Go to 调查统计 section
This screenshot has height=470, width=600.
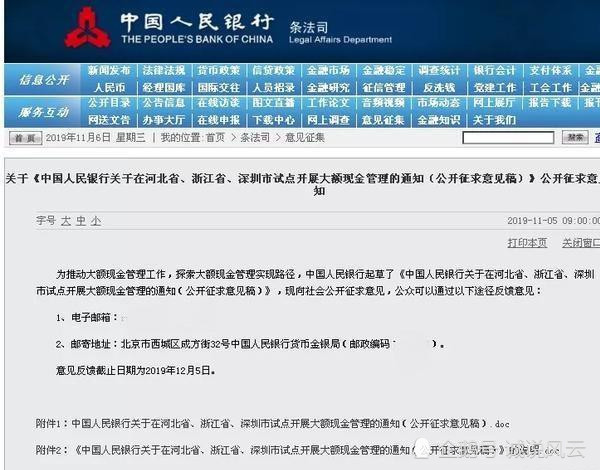tap(439, 70)
